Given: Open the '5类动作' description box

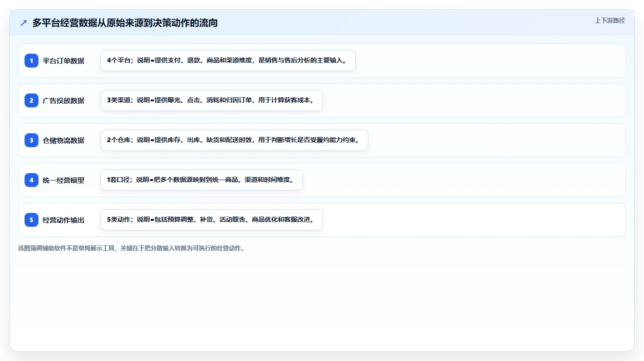Looking at the screenshot, I should coord(212,220).
